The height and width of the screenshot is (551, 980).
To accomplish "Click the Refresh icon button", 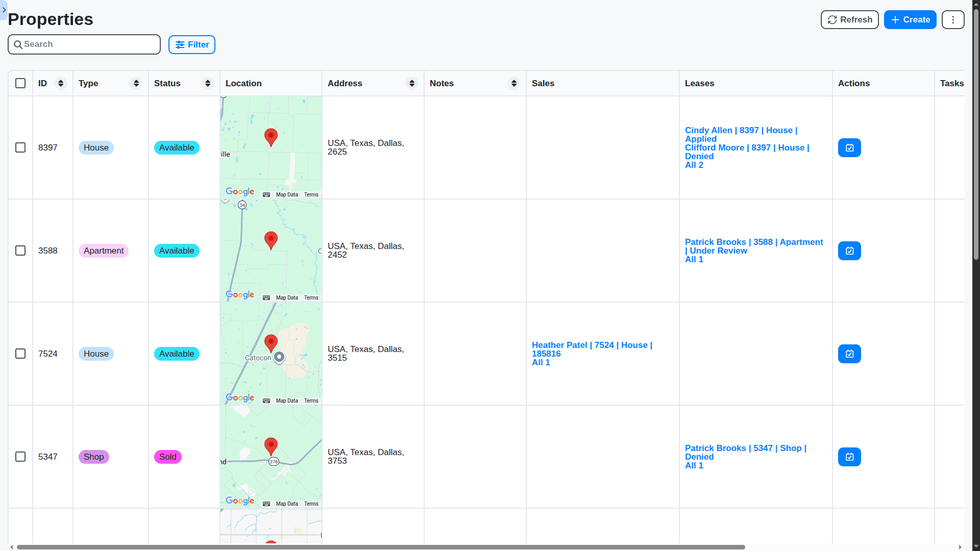I will (x=832, y=19).
